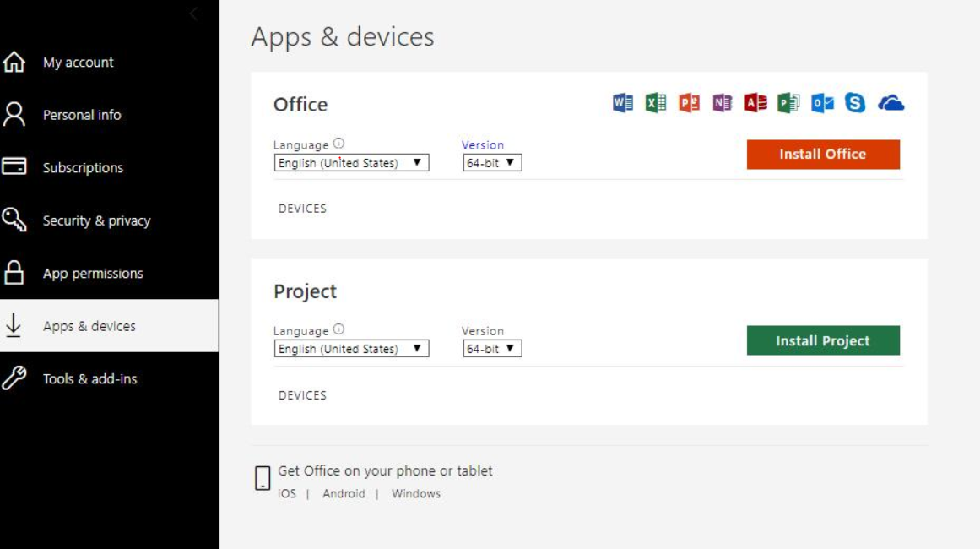Click the Apps & devices page heading
Image resolution: width=980 pixels, height=549 pixels.
[343, 36]
